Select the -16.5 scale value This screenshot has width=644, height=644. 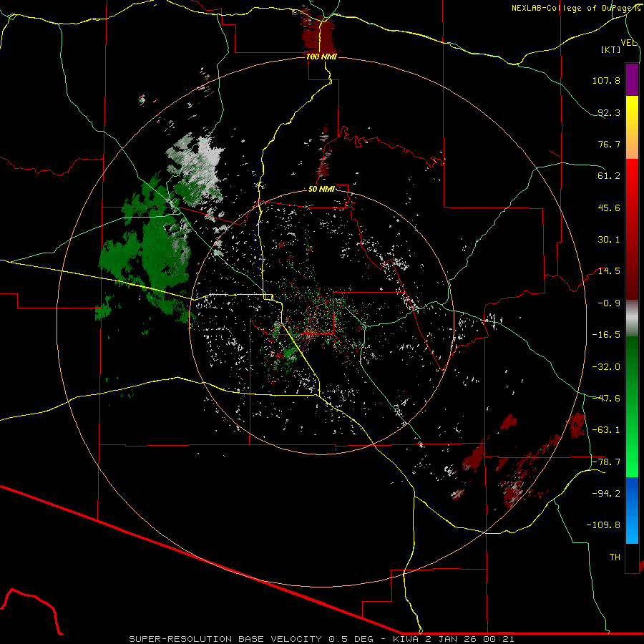tap(606, 335)
